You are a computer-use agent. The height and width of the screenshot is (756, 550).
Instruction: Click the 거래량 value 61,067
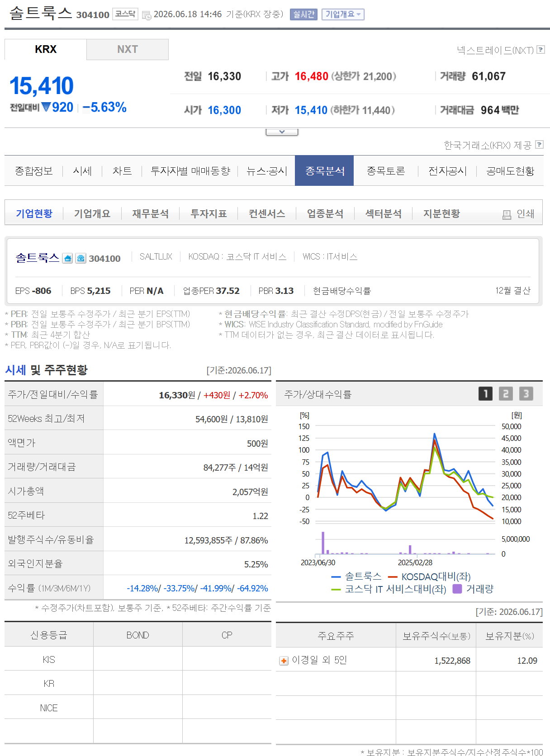[x=489, y=76]
